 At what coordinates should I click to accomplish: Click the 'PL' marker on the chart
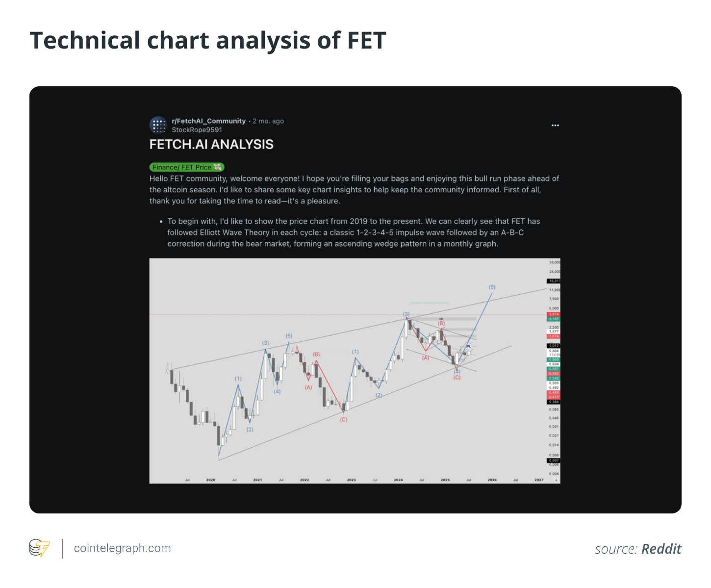tap(468, 346)
